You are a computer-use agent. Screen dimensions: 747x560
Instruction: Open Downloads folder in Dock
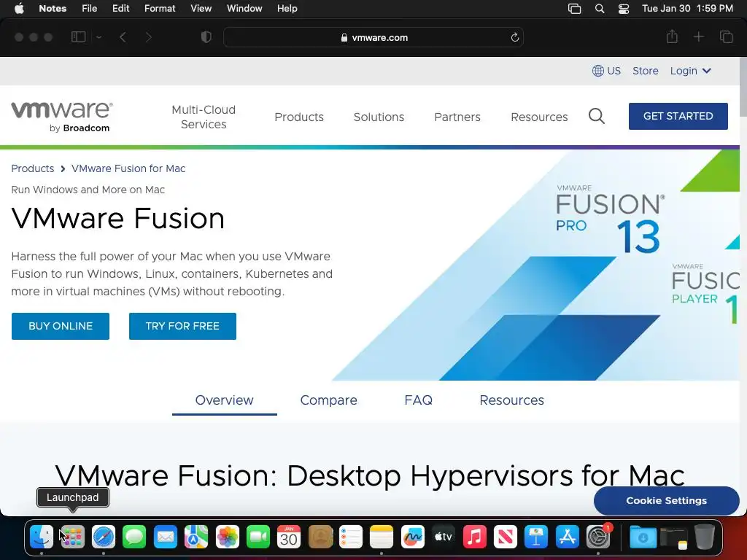click(x=643, y=537)
